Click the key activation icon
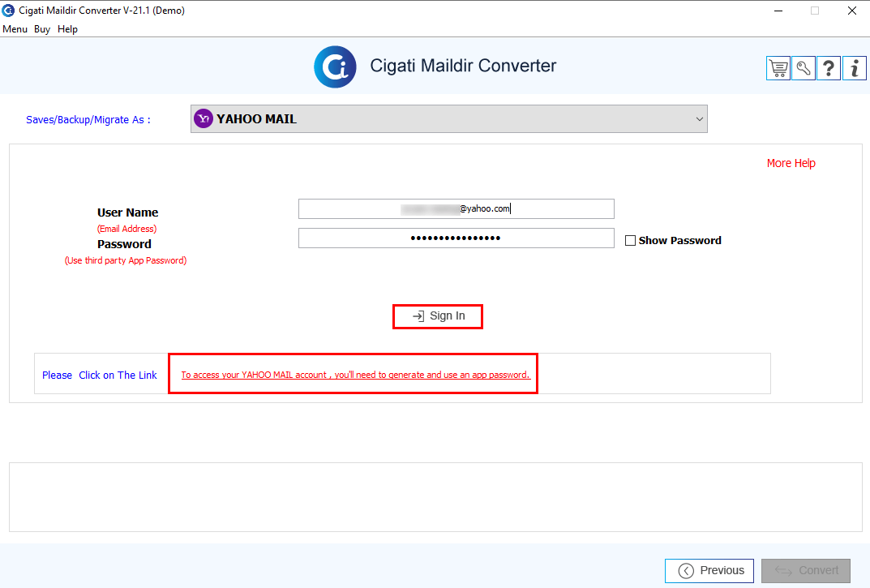 point(804,68)
